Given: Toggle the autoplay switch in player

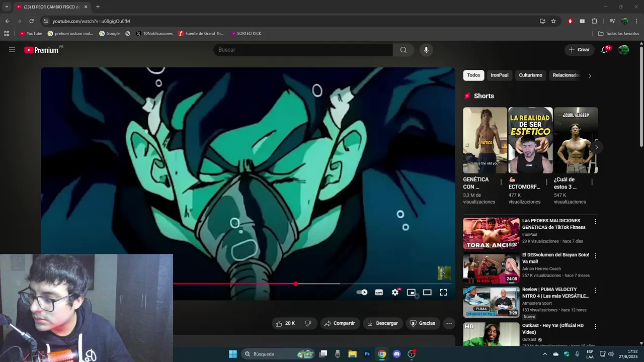Looking at the screenshot, I should (362, 292).
